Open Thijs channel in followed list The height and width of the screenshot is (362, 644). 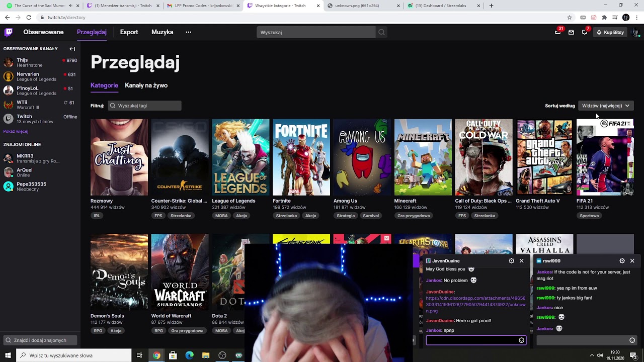40,62
